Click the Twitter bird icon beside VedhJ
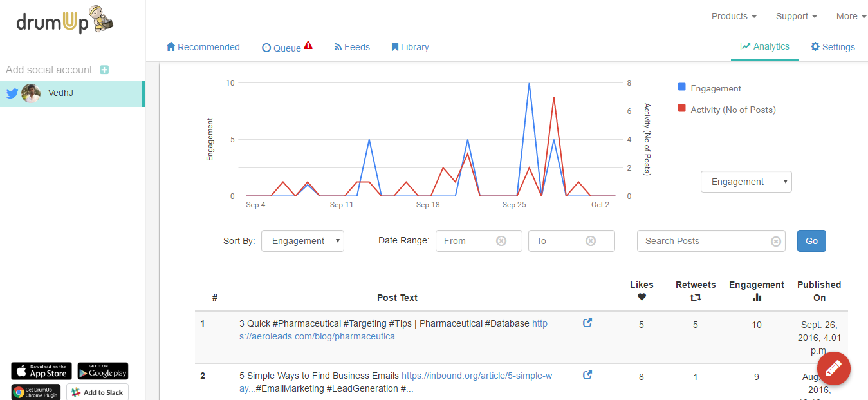Viewport: 868px width, 400px height. pyautogui.click(x=12, y=93)
